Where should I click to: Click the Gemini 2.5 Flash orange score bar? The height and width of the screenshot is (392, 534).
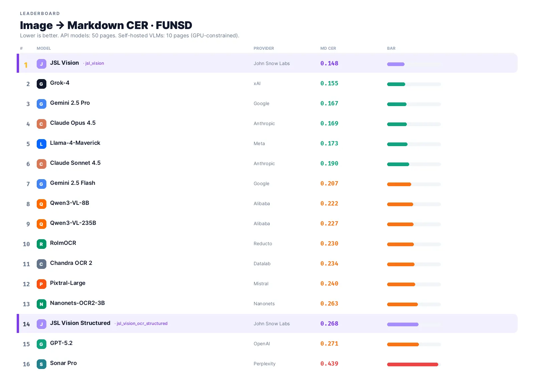399,184
